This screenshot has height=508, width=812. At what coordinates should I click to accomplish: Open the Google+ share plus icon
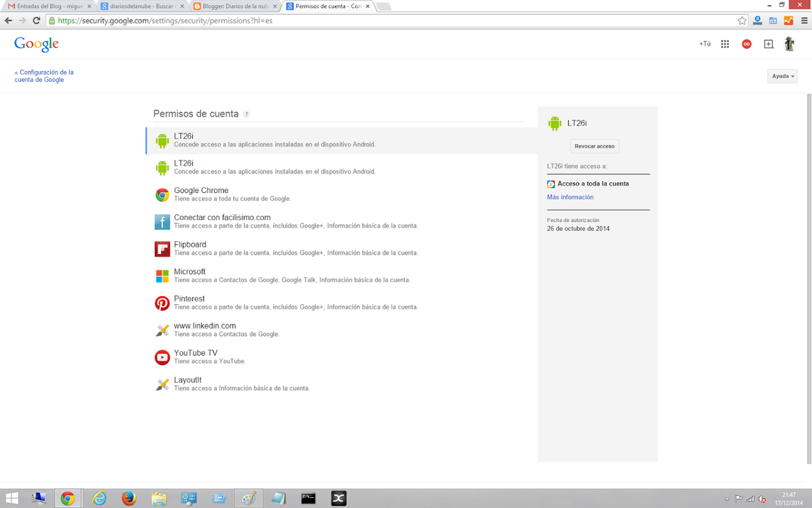(768, 44)
